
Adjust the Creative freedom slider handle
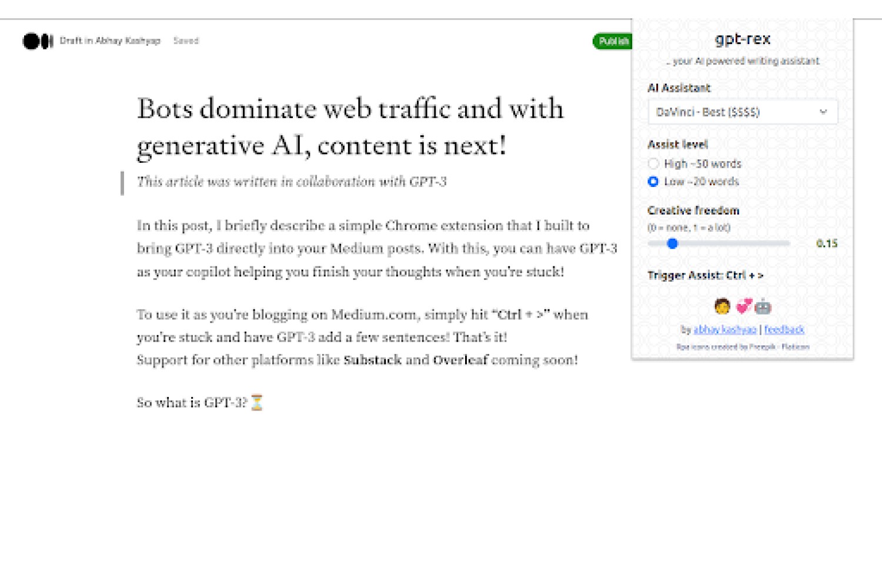(673, 243)
